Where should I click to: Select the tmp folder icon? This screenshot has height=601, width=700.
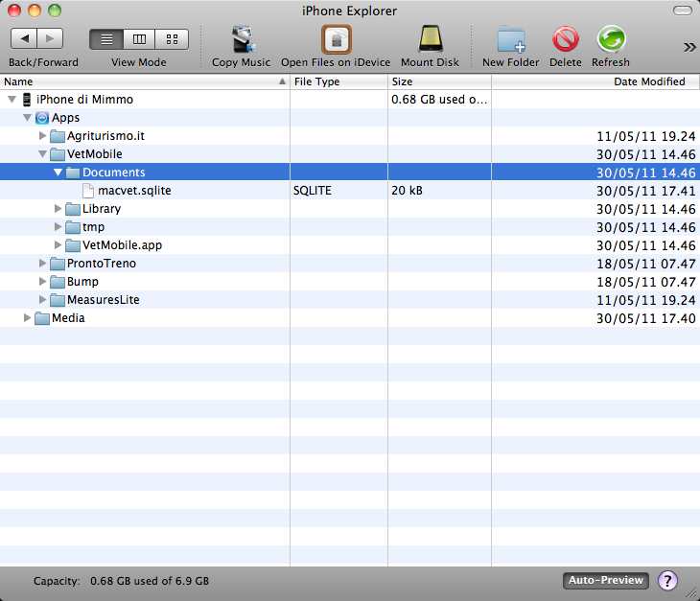click(73, 227)
